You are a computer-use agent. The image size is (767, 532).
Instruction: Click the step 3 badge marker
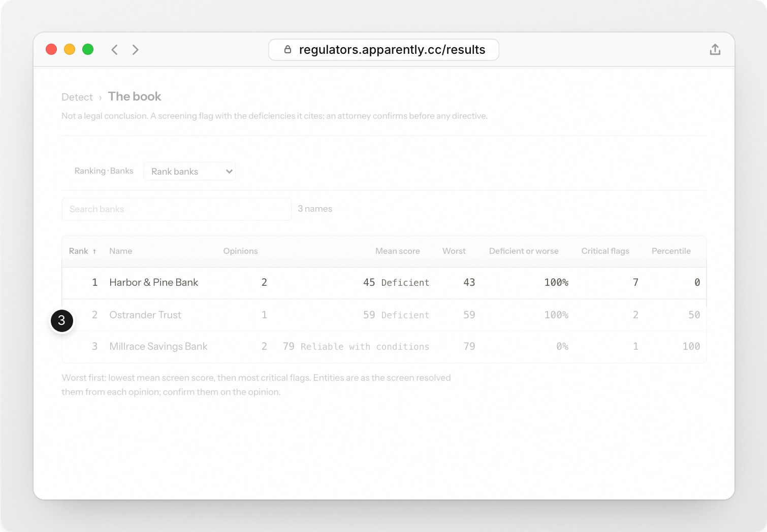tap(62, 321)
